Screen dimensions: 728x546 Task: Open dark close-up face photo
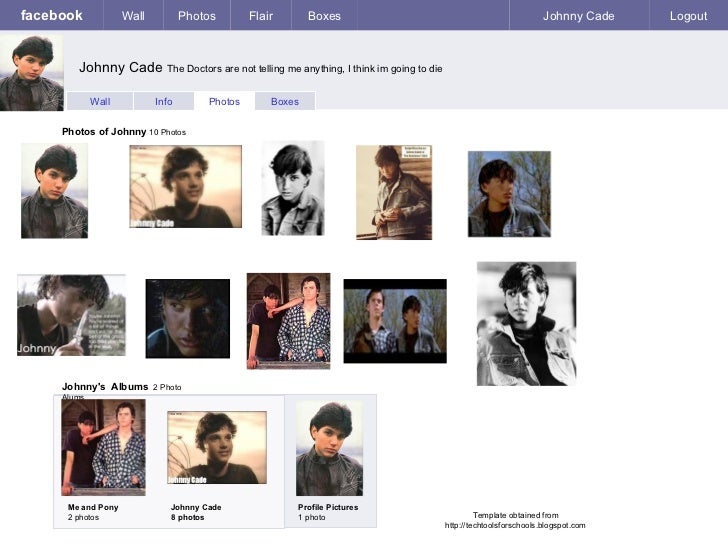[188, 318]
